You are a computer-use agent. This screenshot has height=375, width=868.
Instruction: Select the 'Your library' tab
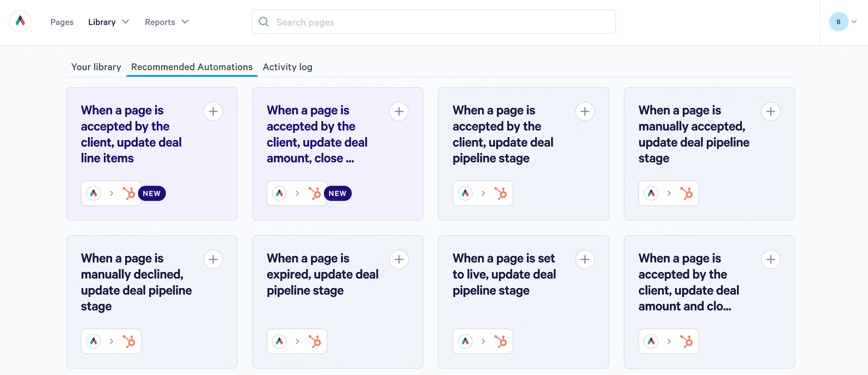pos(96,66)
